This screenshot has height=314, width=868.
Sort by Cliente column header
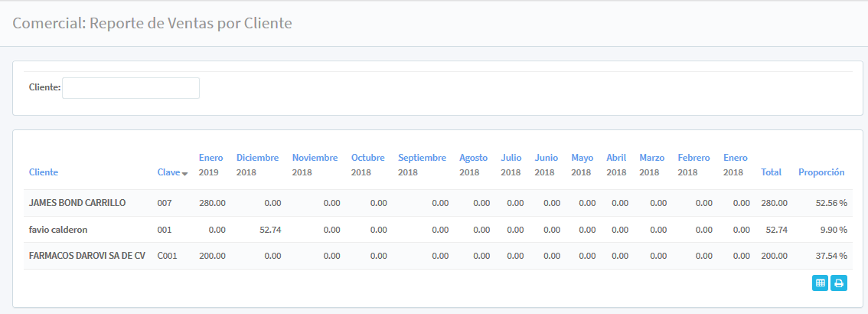(44, 172)
